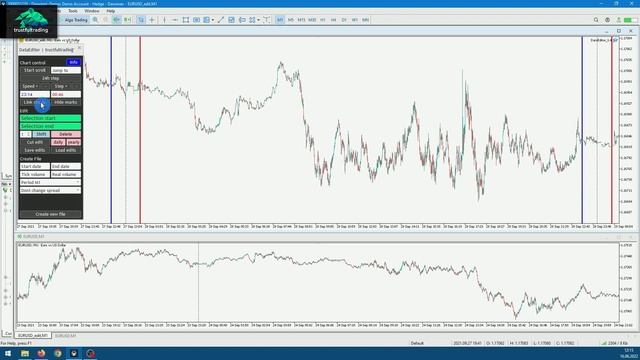Screen dimensions: 640x360
Task: Select the horizontal line drawing tool
Action: [175, 20]
